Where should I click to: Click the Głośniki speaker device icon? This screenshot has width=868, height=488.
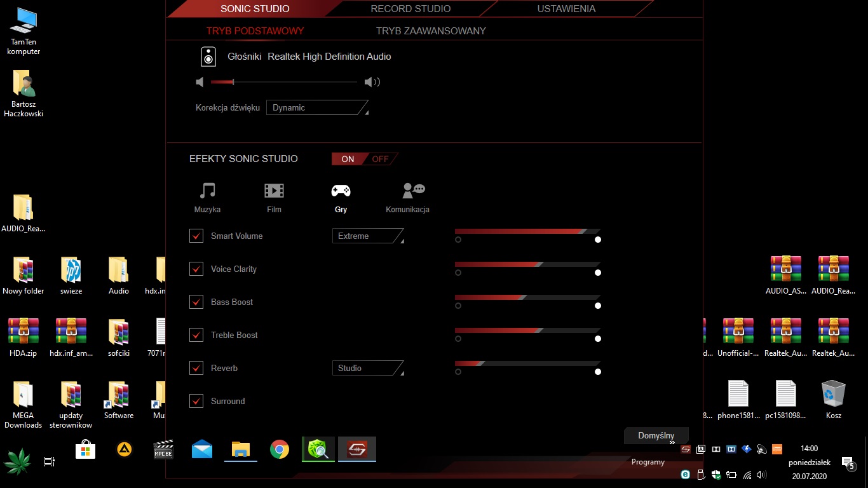(208, 57)
